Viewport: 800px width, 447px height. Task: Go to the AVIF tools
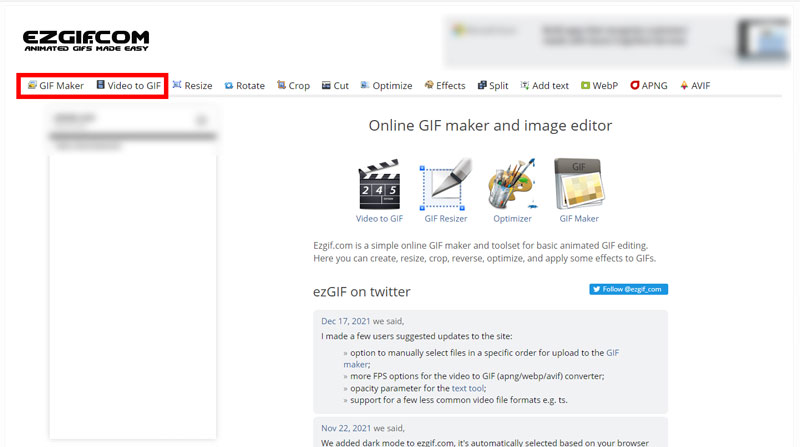695,86
